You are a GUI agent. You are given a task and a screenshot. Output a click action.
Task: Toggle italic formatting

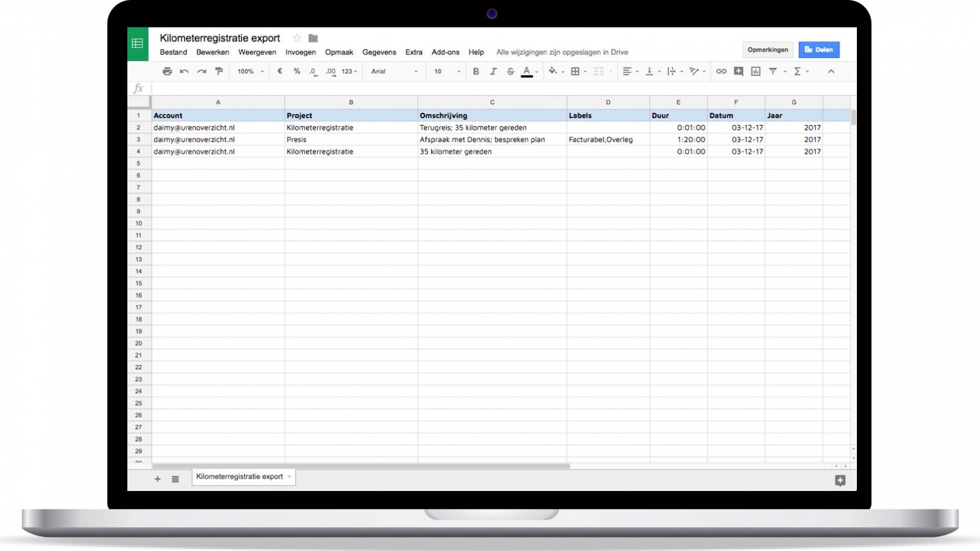493,72
